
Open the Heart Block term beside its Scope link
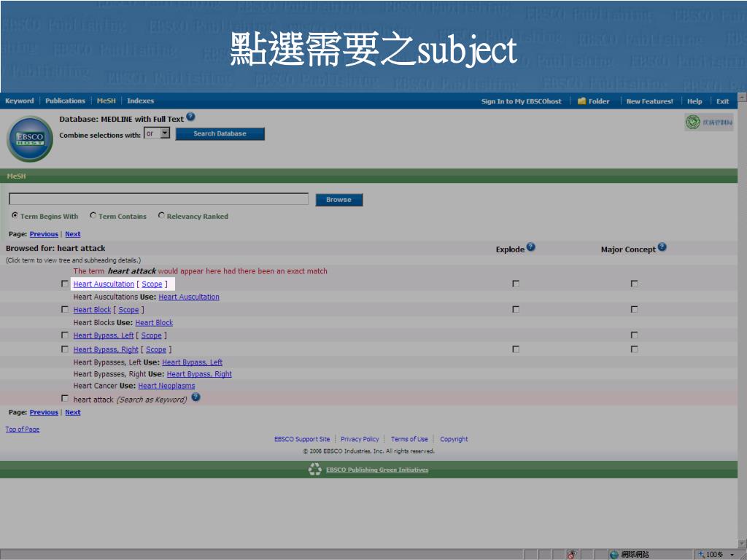pos(92,309)
